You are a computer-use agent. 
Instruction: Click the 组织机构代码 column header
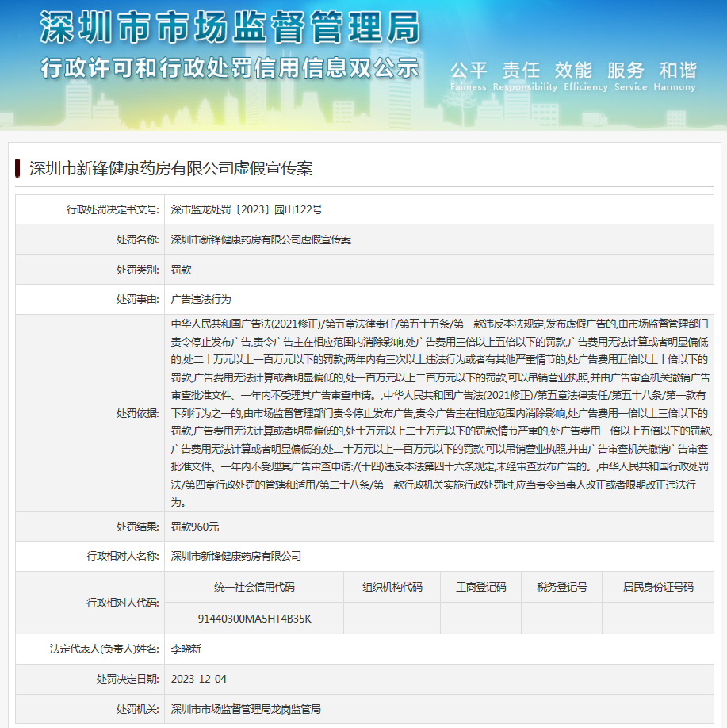[x=392, y=587]
